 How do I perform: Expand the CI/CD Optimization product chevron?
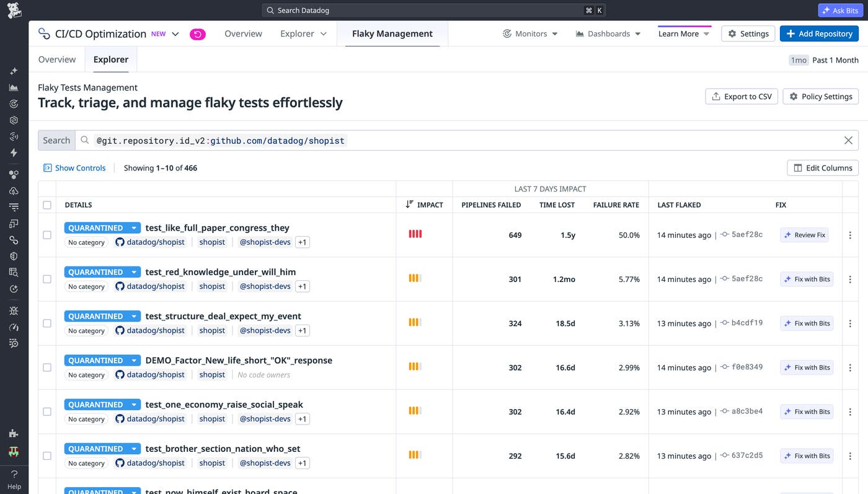pyautogui.click(x=175, y=34)
